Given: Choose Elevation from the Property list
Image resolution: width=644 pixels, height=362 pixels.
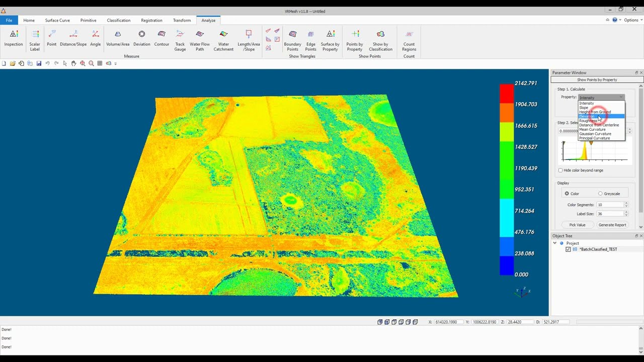Looking at the screenshot, I should [x=601, y=116].
